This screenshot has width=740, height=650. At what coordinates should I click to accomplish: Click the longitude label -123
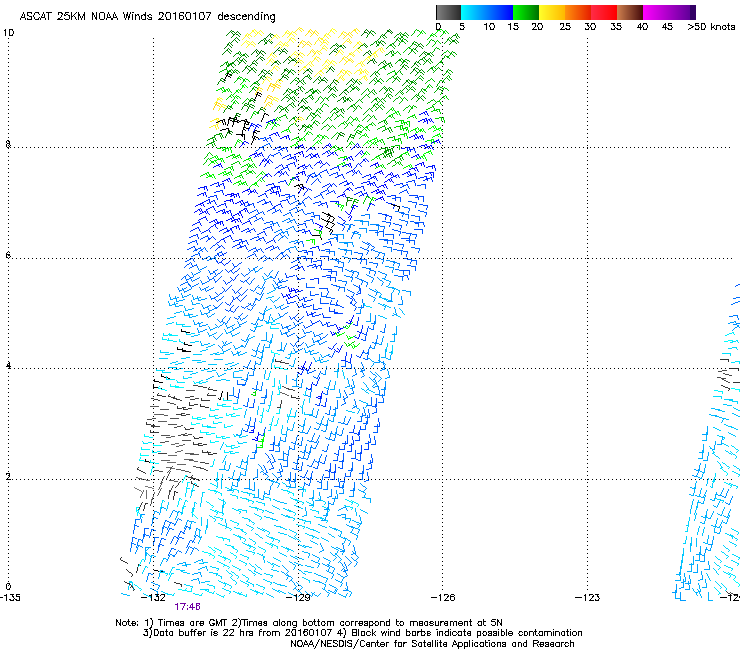(x=588, y=598)
